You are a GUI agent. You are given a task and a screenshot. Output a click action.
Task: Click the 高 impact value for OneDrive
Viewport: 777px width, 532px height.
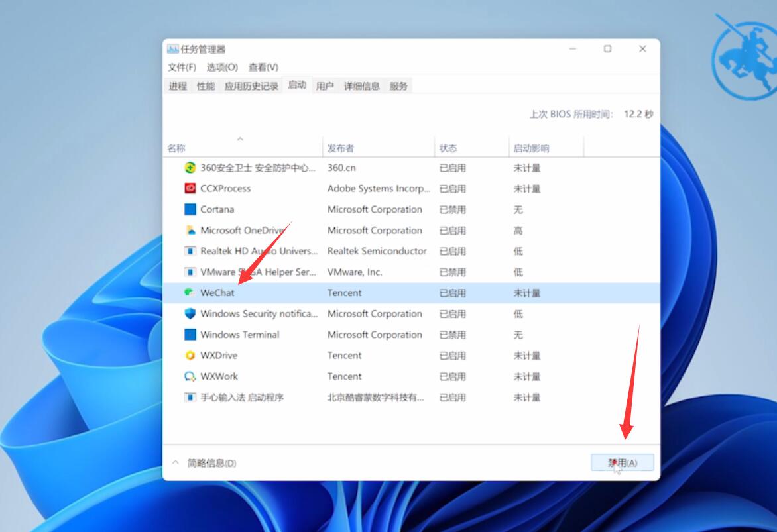518,230
